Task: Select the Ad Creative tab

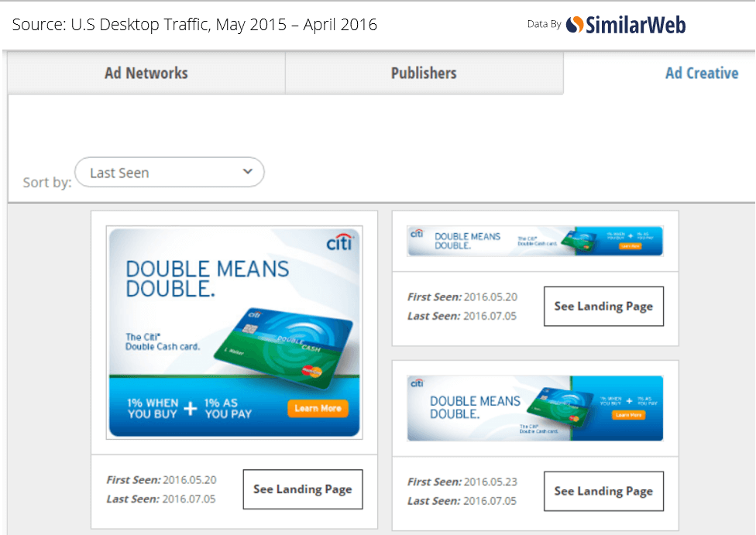Action: [x=701, y=73]
